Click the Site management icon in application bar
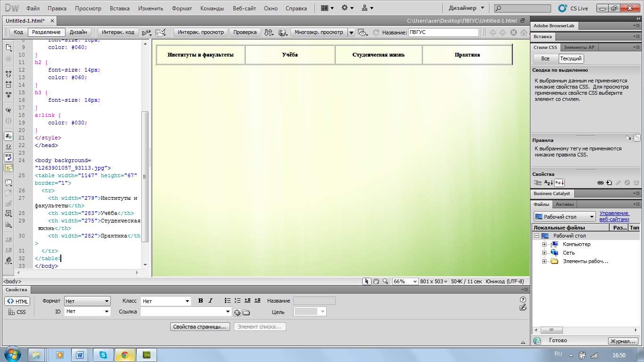Viewport: 644px width, 362px height. pyautogui.click(x=367, y=8)
